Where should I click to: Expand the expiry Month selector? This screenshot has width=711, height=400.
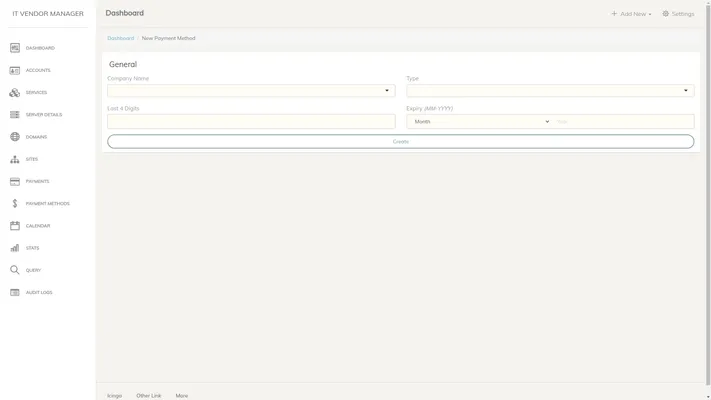pos(480,121)
